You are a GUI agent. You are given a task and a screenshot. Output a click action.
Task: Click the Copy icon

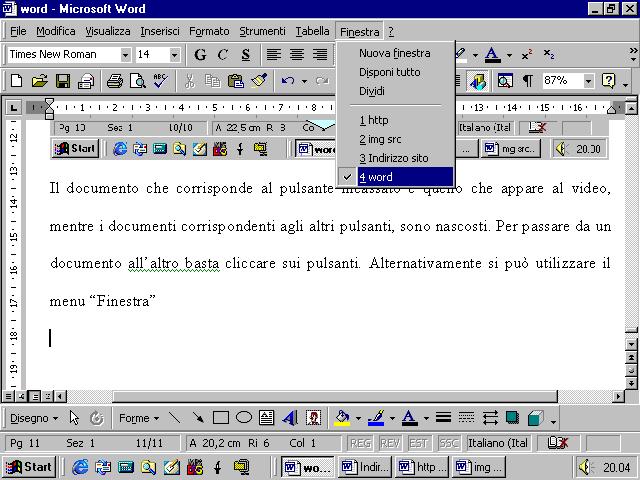[x=212, y=81]
